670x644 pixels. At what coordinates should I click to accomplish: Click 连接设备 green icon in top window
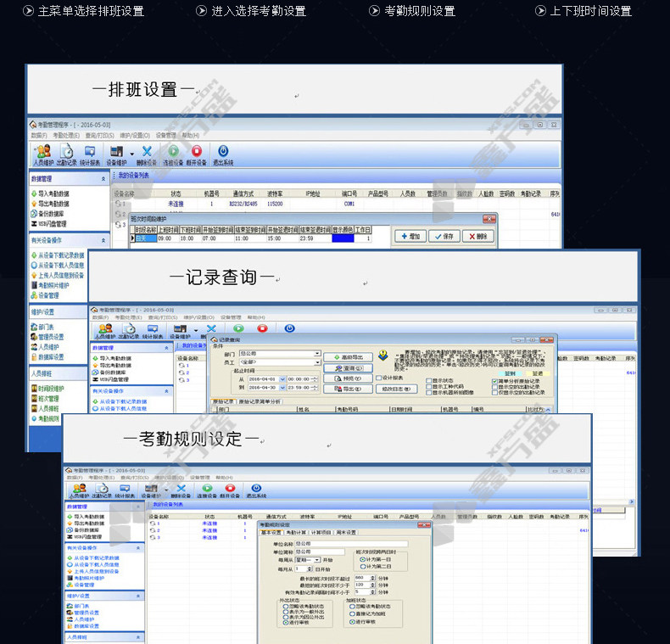click(173, 153)
